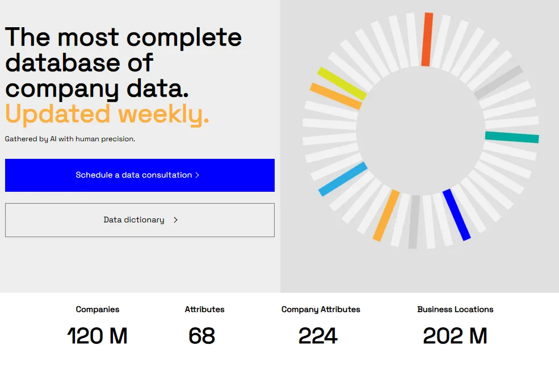Click the darker gray bar at ring bottom
Viewport: 559px width, 392px height.
point(414,222)
